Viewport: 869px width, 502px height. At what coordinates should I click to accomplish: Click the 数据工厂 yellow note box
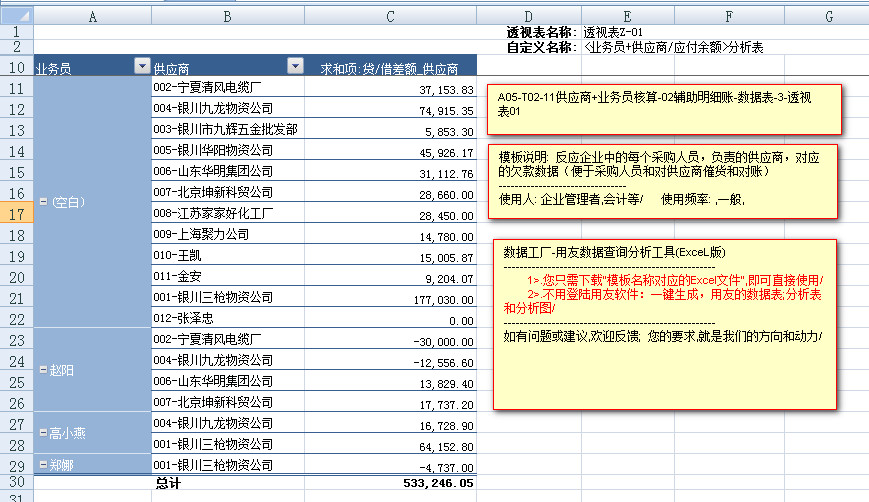tap(666, 323)
